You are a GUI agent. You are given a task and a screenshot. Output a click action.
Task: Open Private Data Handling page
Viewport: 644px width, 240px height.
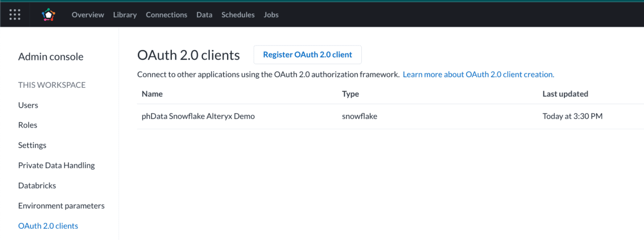coord(56,166)
